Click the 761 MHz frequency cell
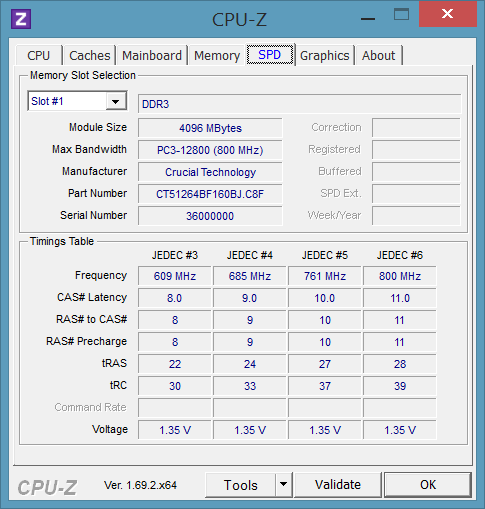Viewport: 485px width, 509px height. click(x=325, y=276)
